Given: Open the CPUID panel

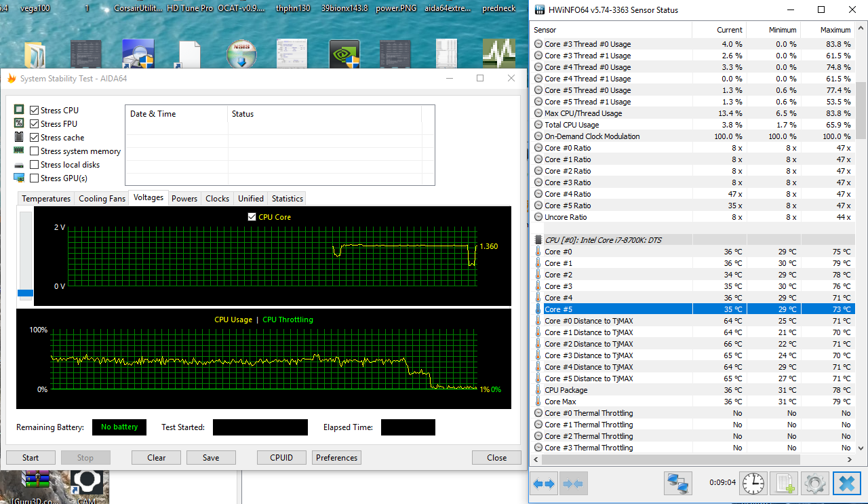Looking at the screenshot, I should point(281,457).
